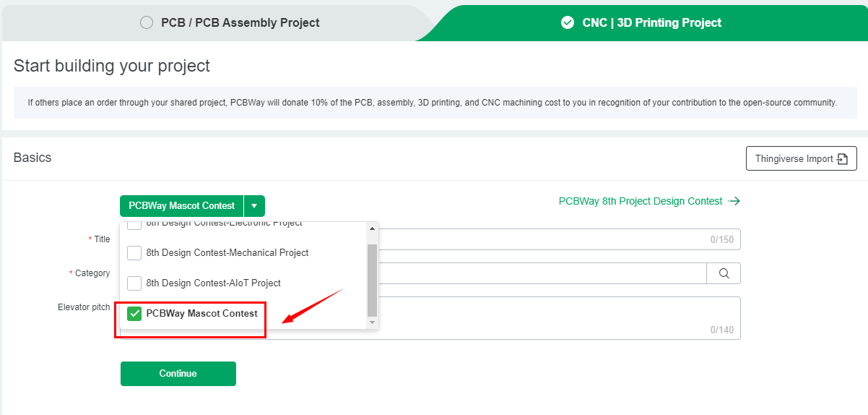
Task: Click the Thingiverse import icon
Action: click(x=842, y=159)
